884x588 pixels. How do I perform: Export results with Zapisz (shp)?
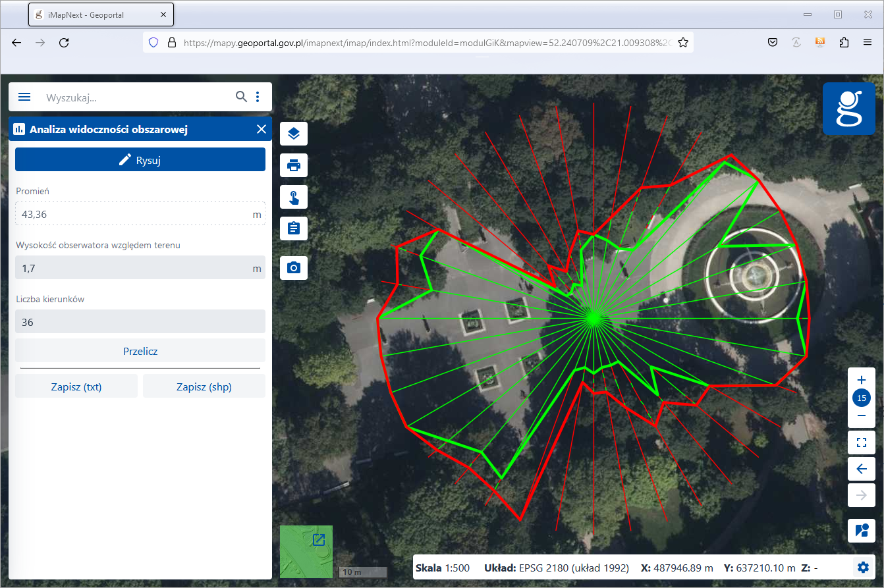pyautogui.click(x=204, y=387)
